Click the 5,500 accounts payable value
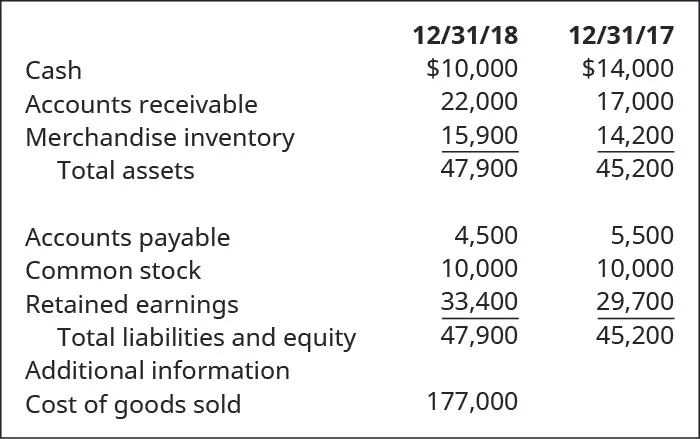The width and height of the screenshot is (700, 439). 641,236
